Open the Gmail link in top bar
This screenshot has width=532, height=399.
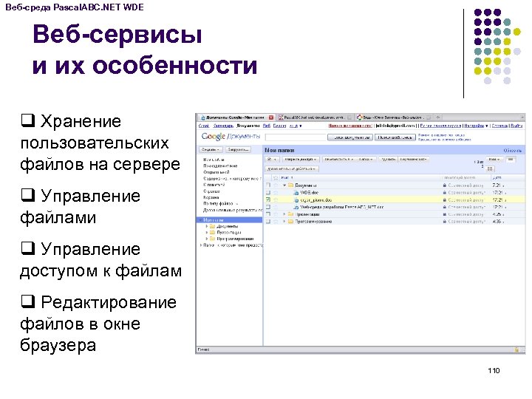(204, 126)
